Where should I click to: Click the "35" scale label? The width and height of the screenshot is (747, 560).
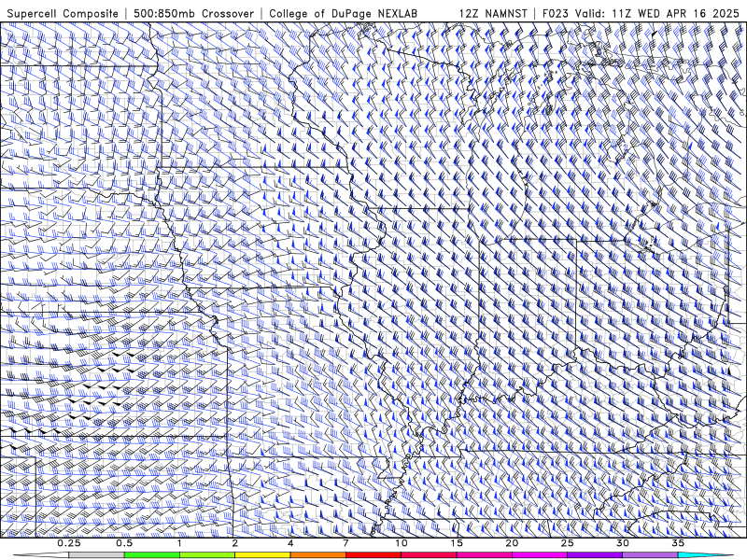tap(678, 543)
